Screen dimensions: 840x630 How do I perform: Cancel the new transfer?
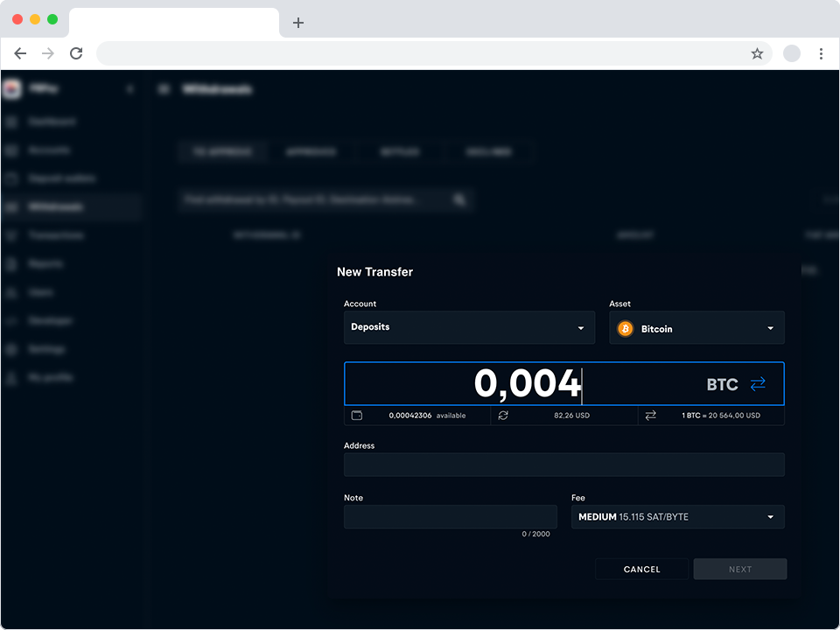click(641, 569)
